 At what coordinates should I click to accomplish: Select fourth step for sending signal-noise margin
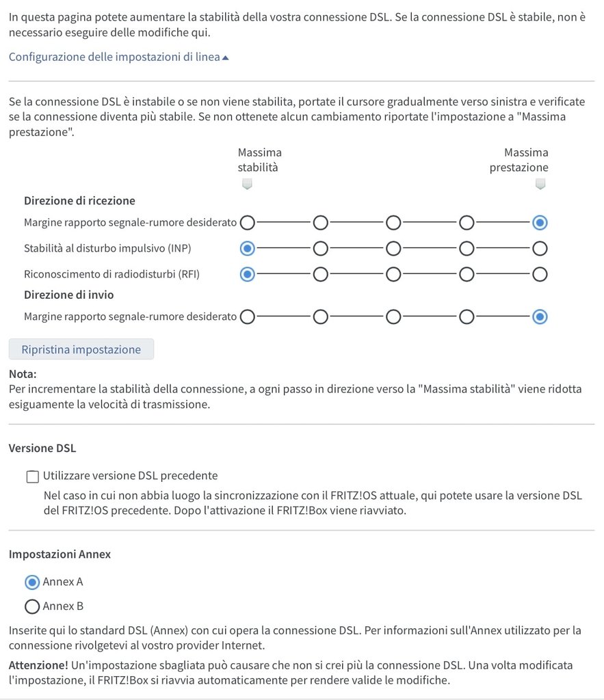click(x=467, y=317)
